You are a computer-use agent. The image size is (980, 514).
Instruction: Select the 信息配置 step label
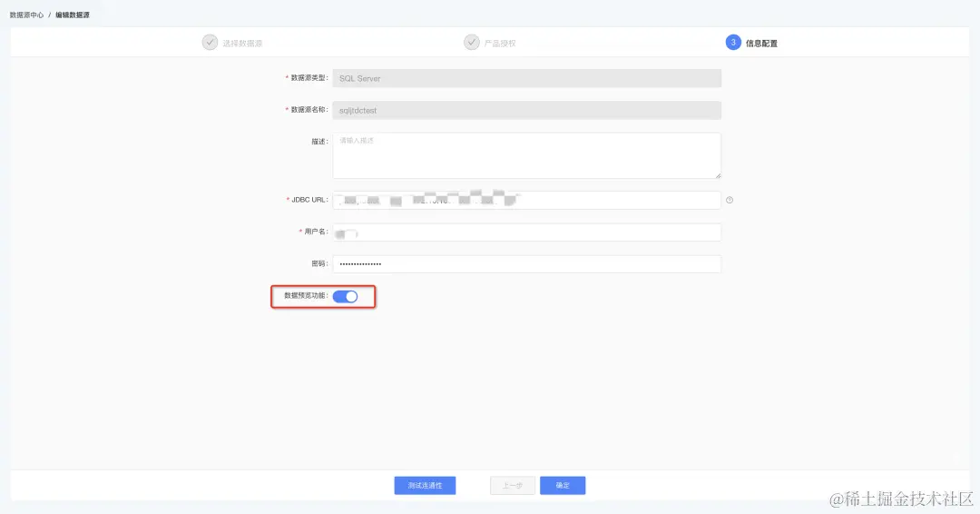[x=761, y=44]
